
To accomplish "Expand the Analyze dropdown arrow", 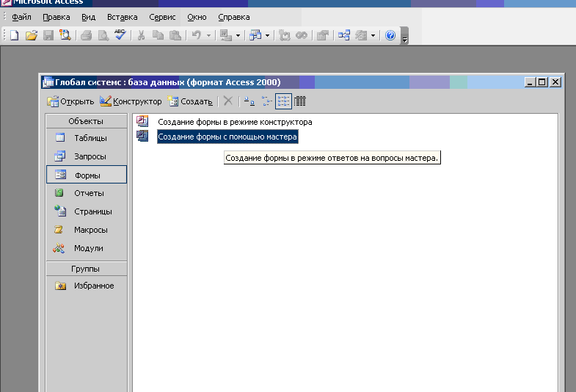I will (x=267, y=35).
